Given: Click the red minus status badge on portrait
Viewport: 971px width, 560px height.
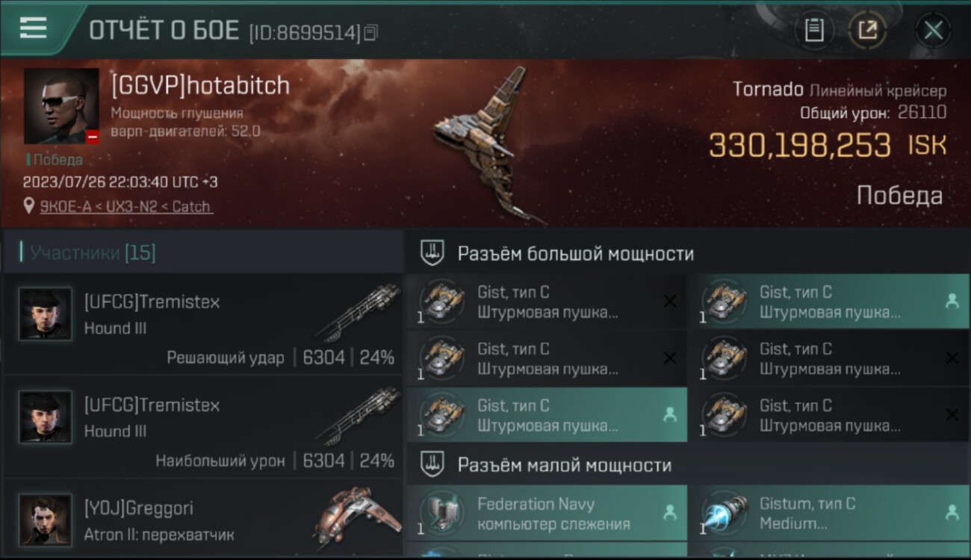Looking at the screenshot, I should (x=92, y=137).
